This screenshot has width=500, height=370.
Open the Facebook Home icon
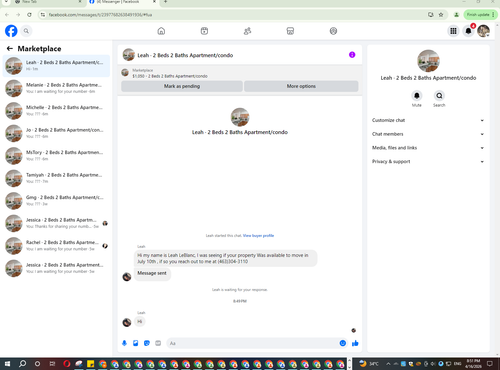point(161,31)
